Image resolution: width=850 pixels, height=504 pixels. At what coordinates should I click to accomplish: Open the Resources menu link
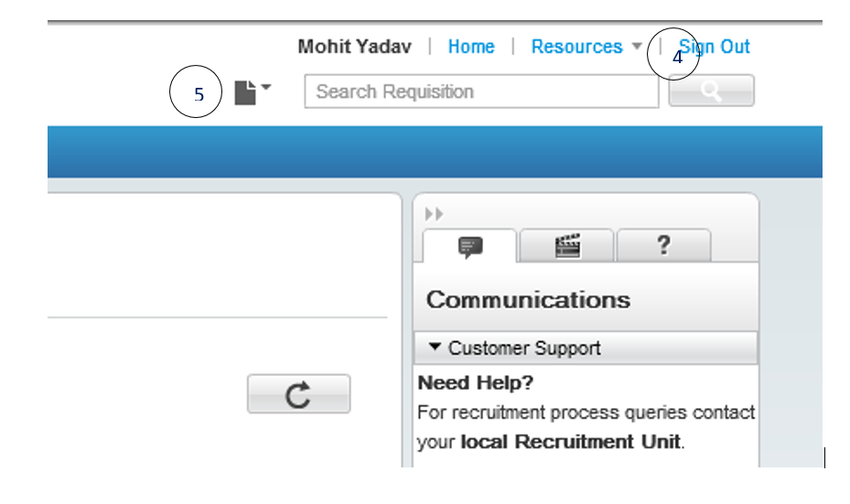[x=576, y=47]
